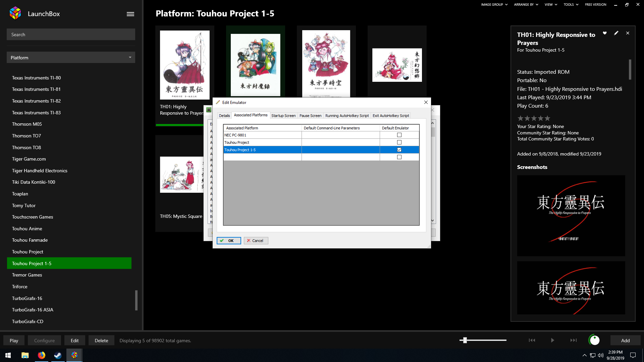
Task: Toggle Default Emulator checkbox in empty row
Action: tap(399, 157)
